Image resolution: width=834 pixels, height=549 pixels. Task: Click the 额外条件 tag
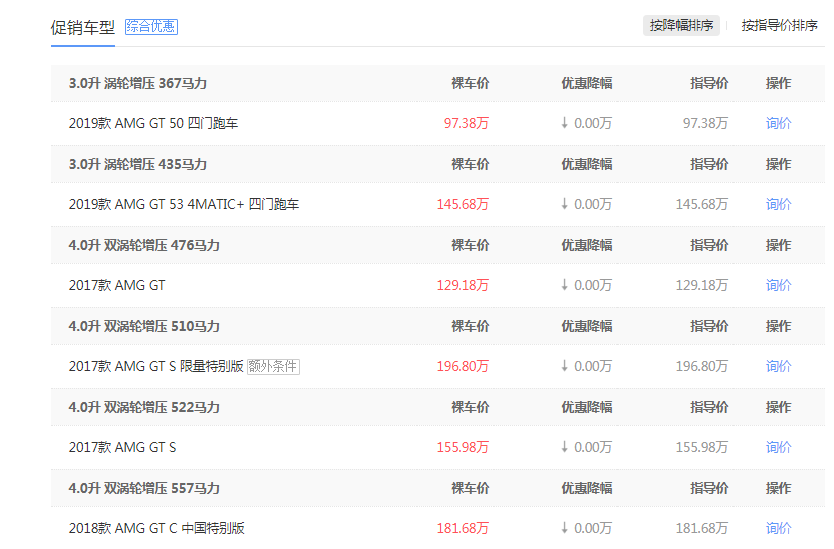273,367
